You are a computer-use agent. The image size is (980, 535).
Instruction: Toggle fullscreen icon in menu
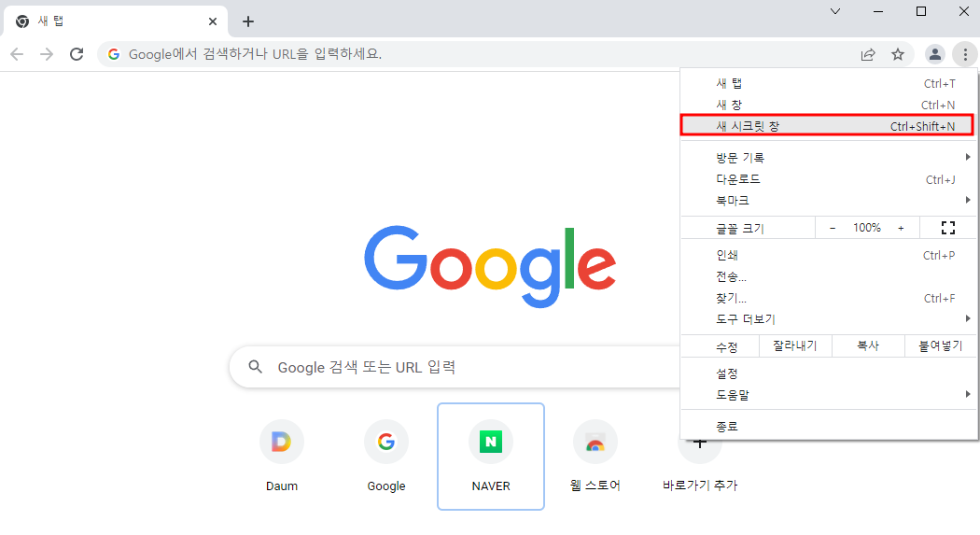click(x=948, y=228)
